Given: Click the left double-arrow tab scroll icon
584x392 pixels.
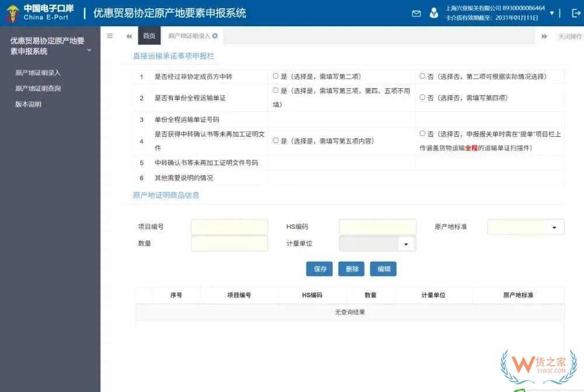Looking at the screenshot, I should pyautogui.click(x=129, y=36).
